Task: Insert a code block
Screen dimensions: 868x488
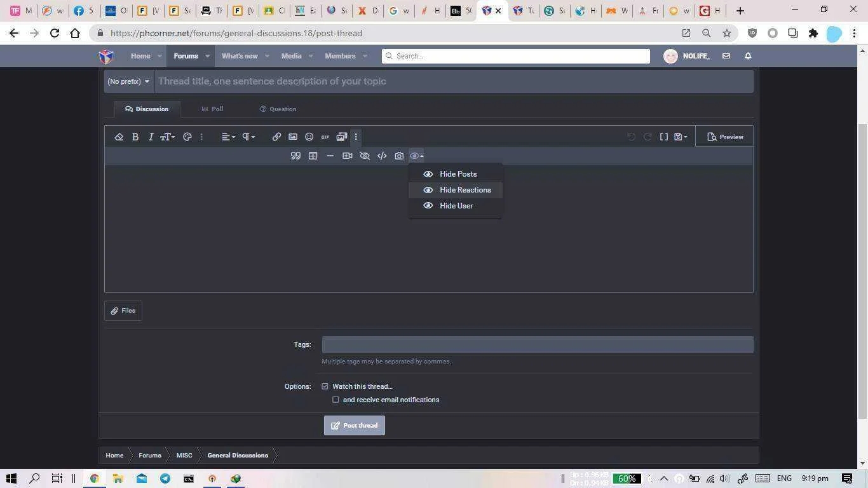Action: (x=382, y=156)
